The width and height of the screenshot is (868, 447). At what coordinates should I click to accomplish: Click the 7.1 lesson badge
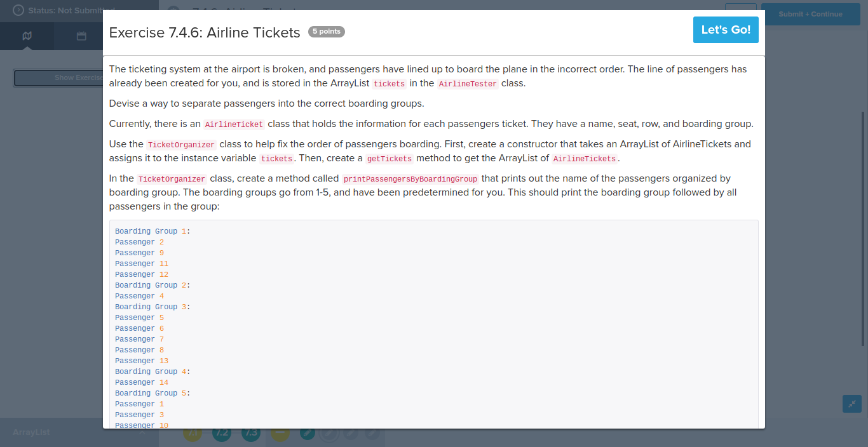coord(192,432)
